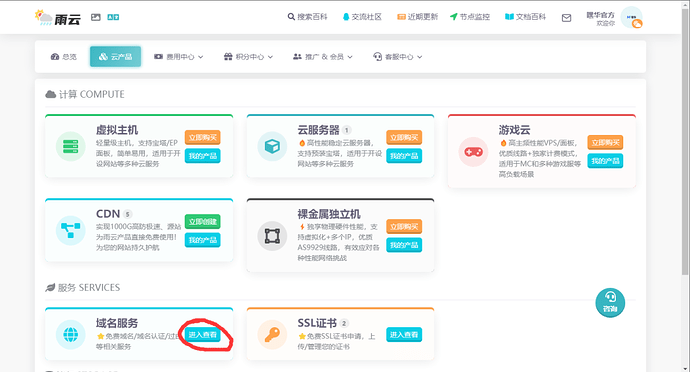
Task: Click the star icon in the SSL证书 description
Action: coord(302,336)
